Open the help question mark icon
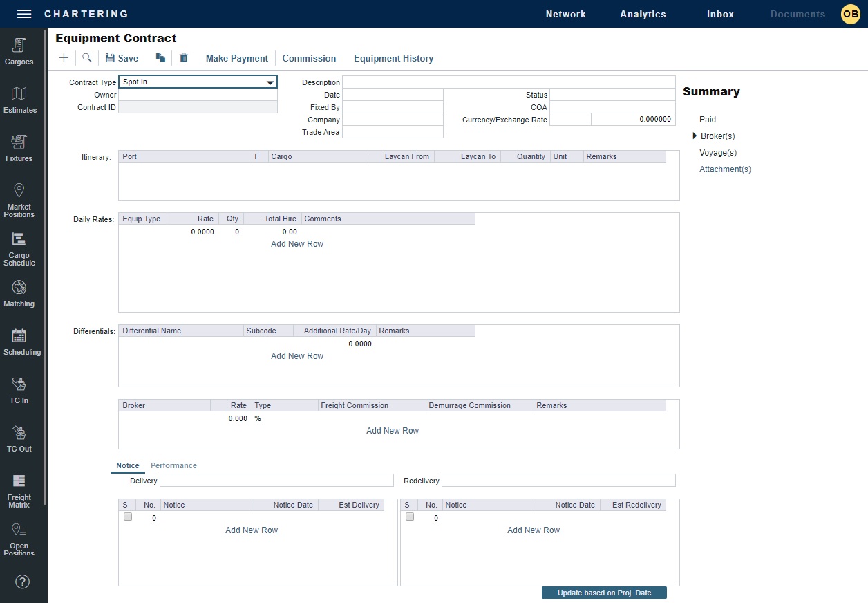Image resolution: width=868 pixels, height=603 pixels. pos(22,582)
